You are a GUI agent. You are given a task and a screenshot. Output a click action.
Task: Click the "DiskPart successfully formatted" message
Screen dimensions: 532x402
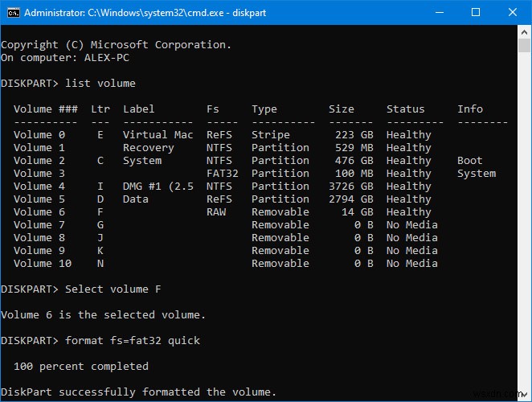coord(139,392)
